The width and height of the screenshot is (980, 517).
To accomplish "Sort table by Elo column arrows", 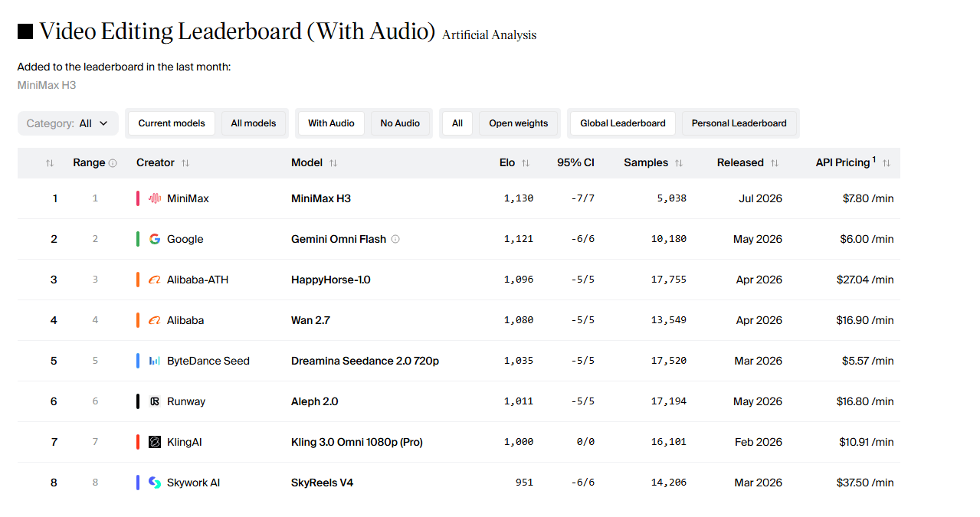I will tap(526, 163).
